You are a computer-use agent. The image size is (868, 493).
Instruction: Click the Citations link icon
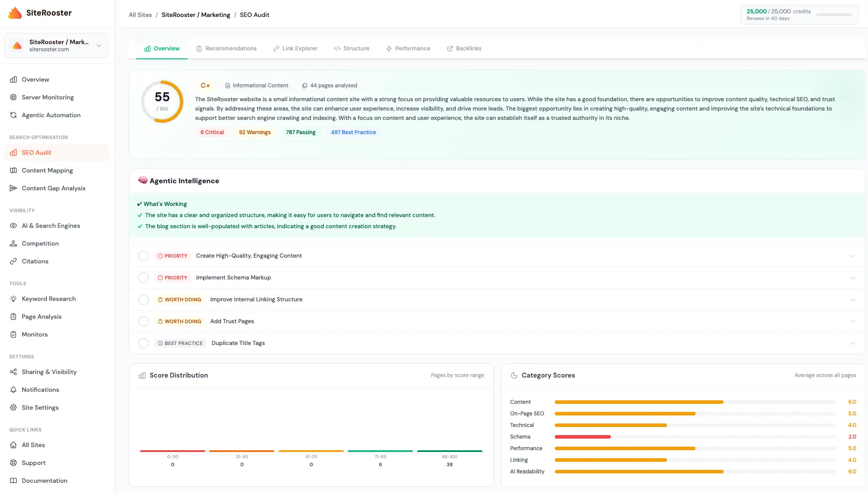click(13, 261)
